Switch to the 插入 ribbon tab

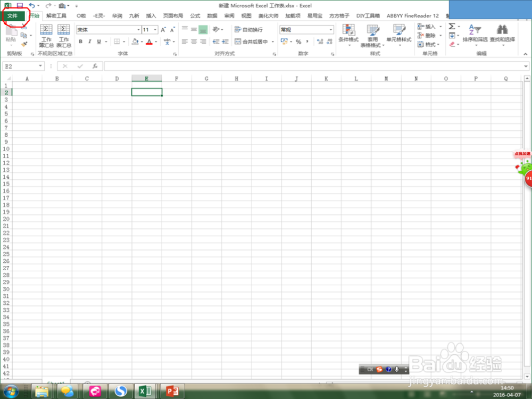pyautogui.click(x=151, y=15)
